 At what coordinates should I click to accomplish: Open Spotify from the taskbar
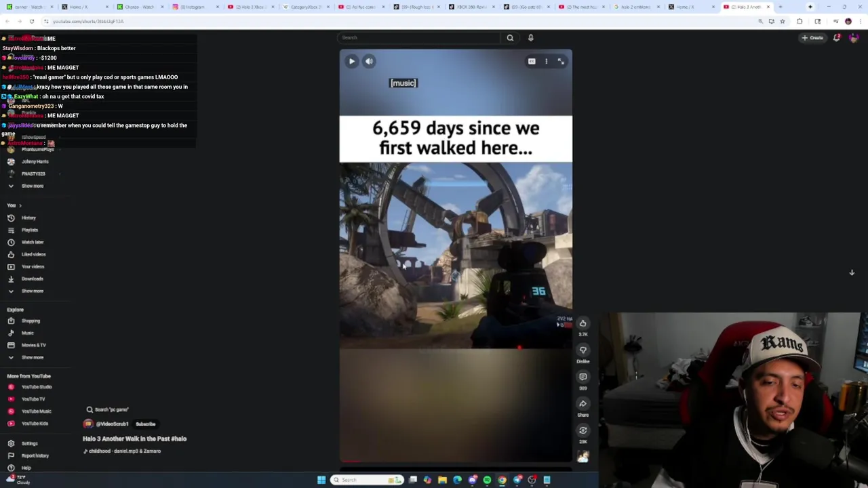click(487, 480)
